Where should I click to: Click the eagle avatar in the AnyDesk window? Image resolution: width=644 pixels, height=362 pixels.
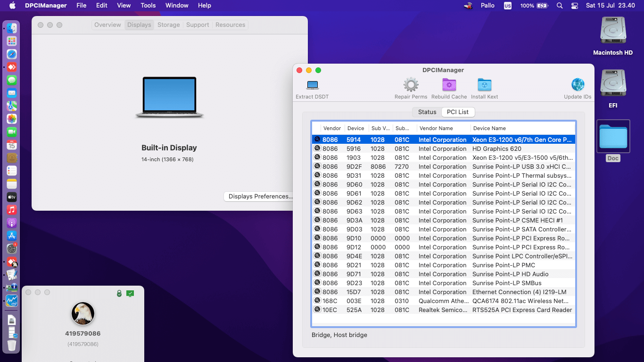point(83,313)
